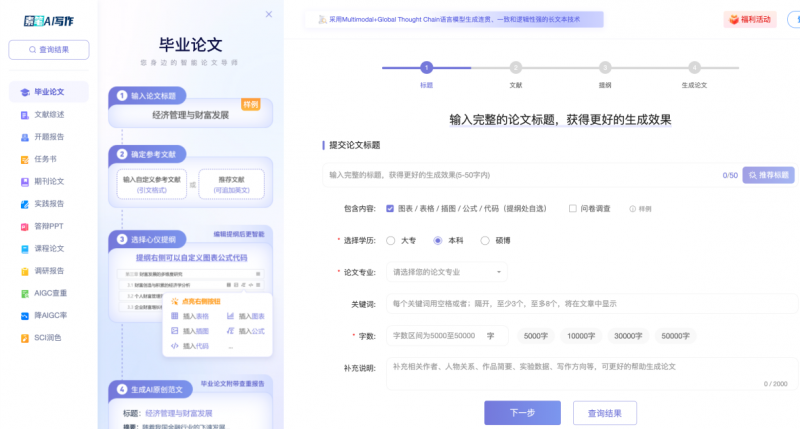Open the 毕业论文 menu item
Screen dimensions: 800x429
49,92
